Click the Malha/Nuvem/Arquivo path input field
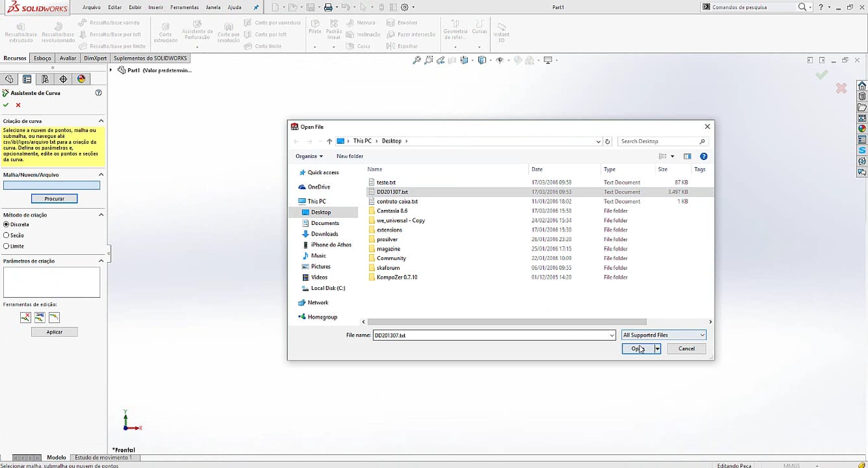Image resolution: width=868 pixels, height=468 pixels. (52, 185)
